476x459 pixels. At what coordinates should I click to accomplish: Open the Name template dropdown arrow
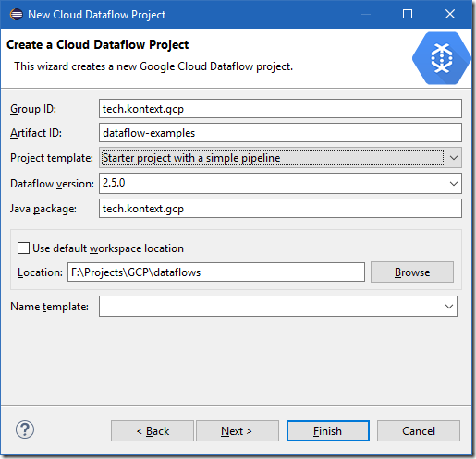pos(449,307)
